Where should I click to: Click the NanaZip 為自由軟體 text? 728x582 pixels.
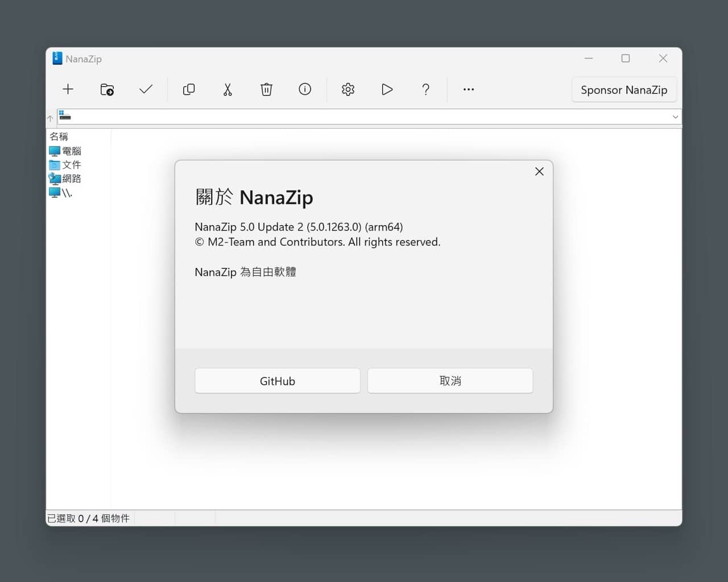pos(245,272)
